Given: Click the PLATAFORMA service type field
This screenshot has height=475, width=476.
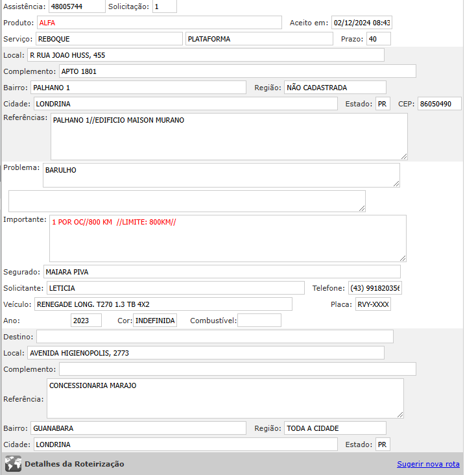Looking at the screenshot, I should [x=258, y=39].
